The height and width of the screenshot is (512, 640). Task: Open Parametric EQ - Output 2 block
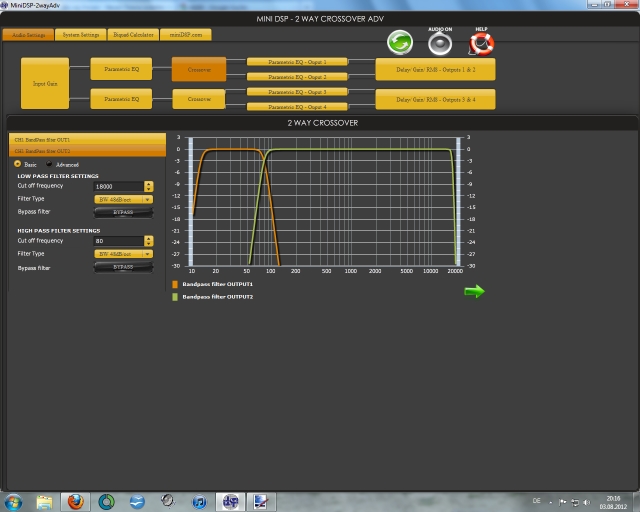[x=297, y=77]
